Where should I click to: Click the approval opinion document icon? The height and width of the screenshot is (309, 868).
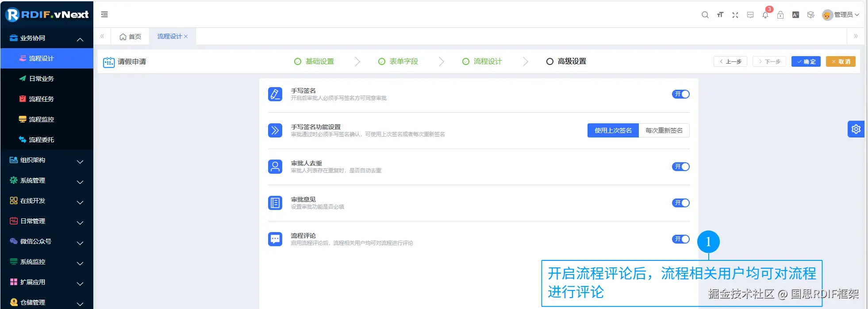275,203
